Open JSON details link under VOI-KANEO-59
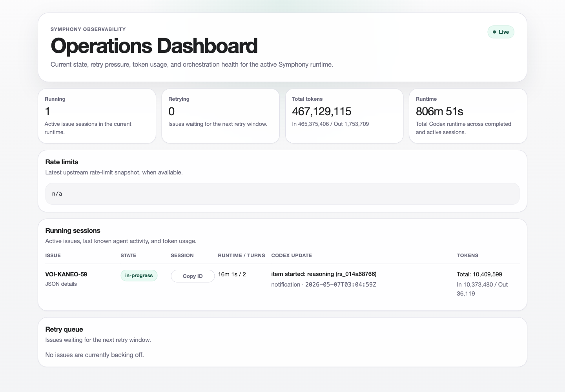 pyautogui.click(x=61, y=284)
